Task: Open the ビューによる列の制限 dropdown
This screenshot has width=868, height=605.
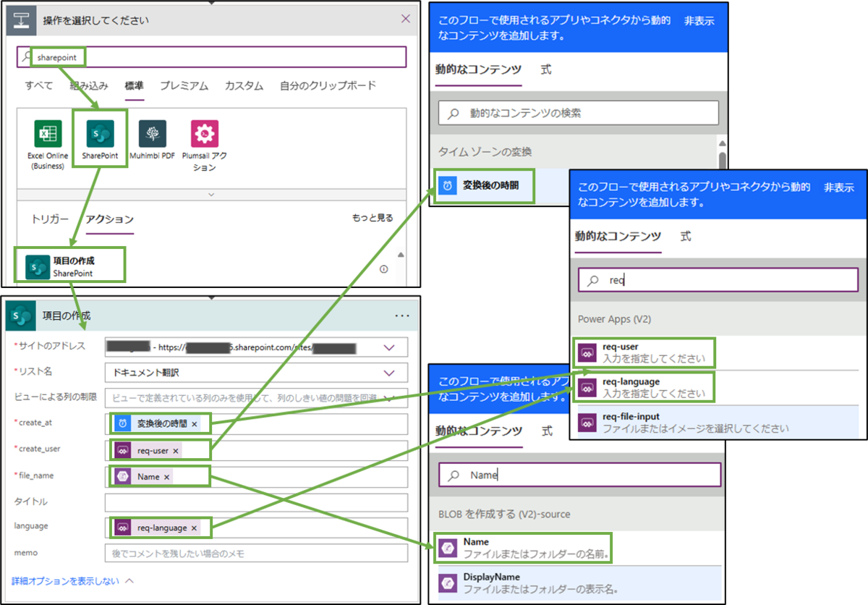Action: (390, 398)
